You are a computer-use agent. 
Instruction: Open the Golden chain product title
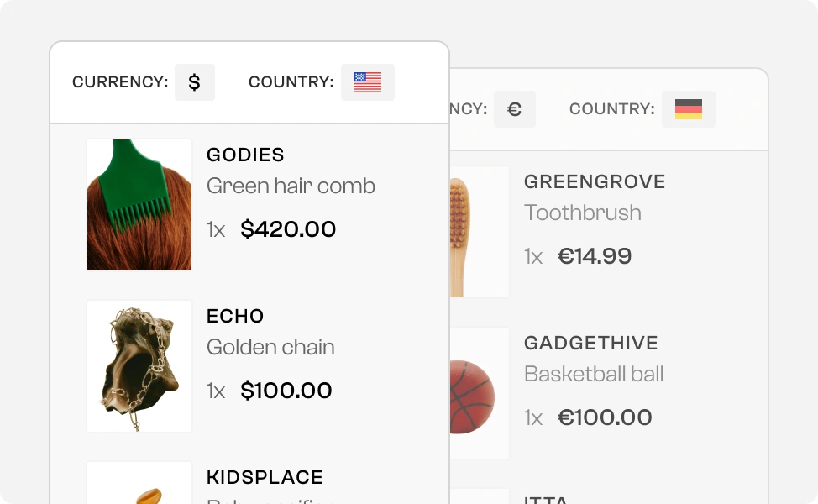pyautogui.click(x=270, y=347)
